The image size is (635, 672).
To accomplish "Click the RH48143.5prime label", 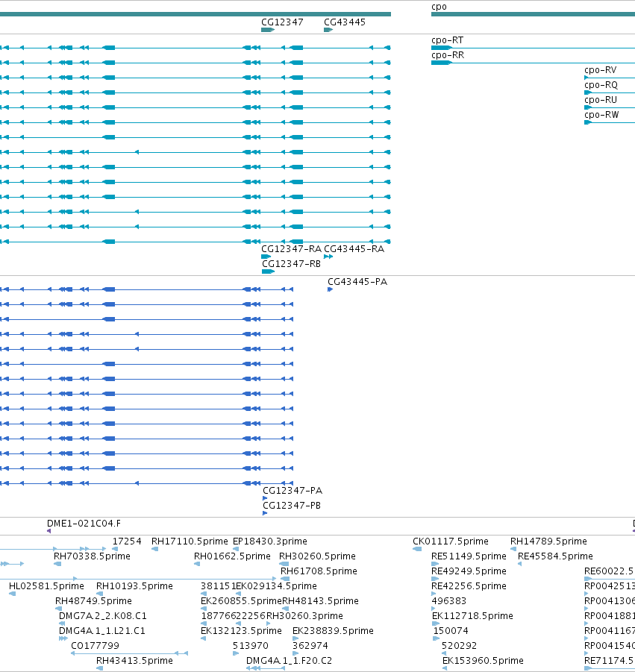I will (x=320, y=601).
